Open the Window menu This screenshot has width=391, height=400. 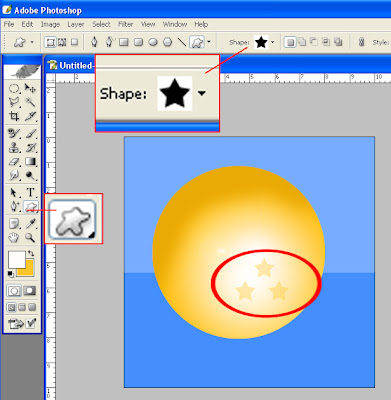coord(175,24)
